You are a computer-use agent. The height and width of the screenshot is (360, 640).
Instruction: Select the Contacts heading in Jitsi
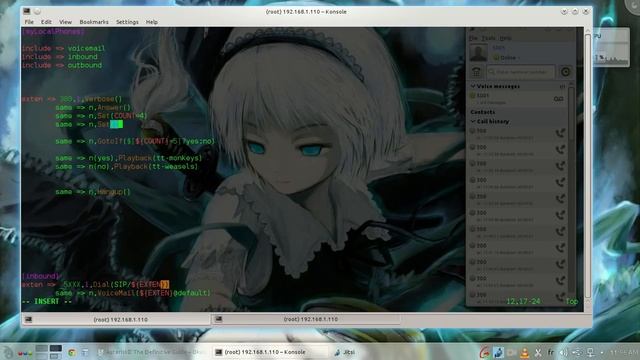pyautogui.click(x=483, y=112)
